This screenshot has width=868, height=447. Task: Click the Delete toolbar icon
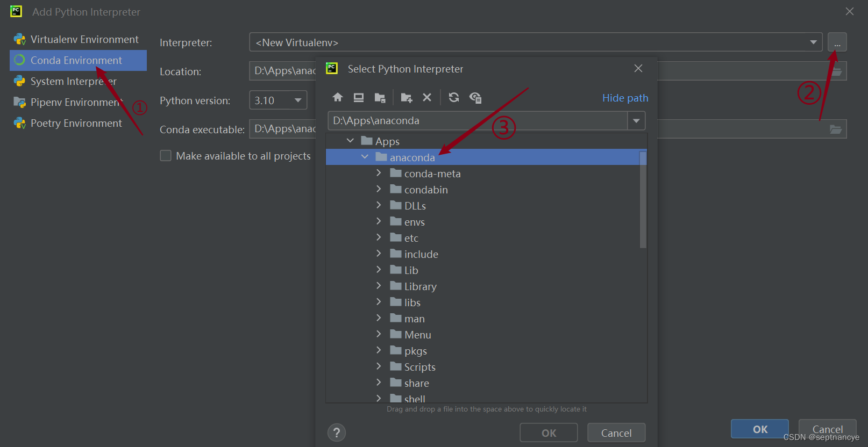(x=427, y=97)
